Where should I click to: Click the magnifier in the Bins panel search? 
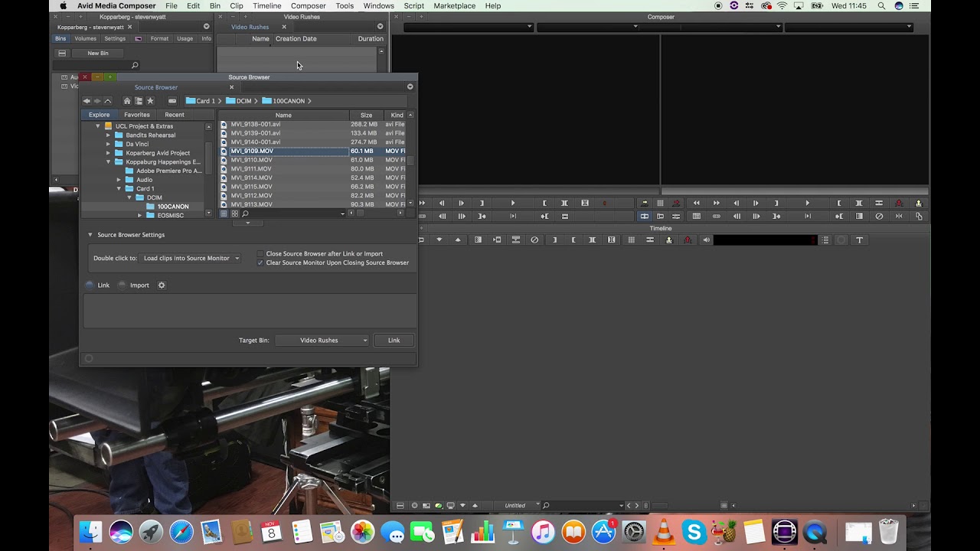135,66
